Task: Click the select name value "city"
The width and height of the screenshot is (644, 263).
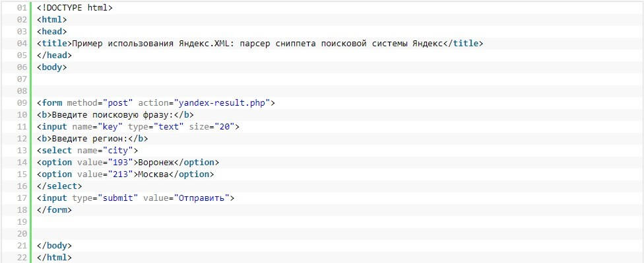Action: 118,151
